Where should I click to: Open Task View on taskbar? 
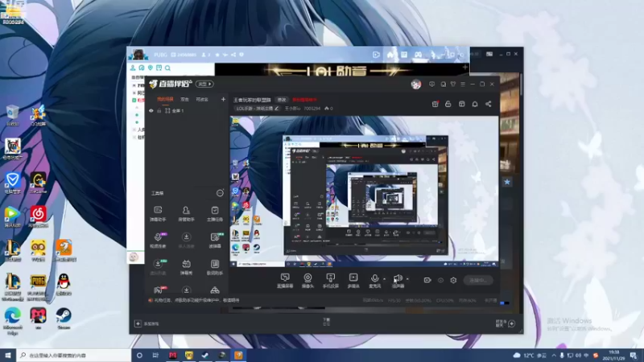pyautogui.click(x=155, y=355)
